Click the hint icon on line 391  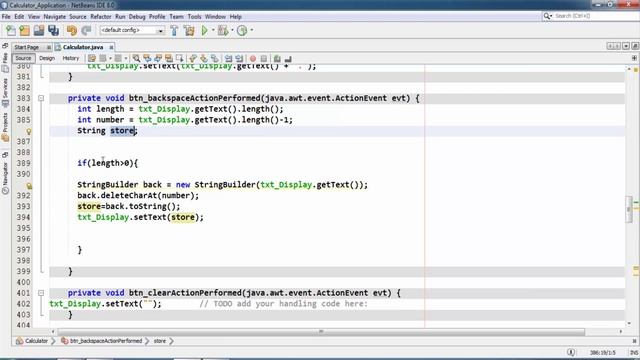click(x=29, y=186)
